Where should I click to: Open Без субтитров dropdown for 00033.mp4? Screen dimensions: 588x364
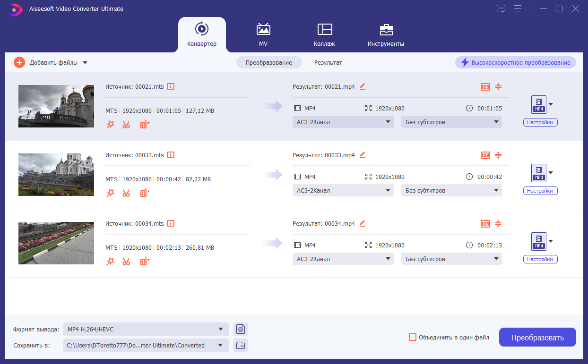pyautogui.click(x=451, y=191)
